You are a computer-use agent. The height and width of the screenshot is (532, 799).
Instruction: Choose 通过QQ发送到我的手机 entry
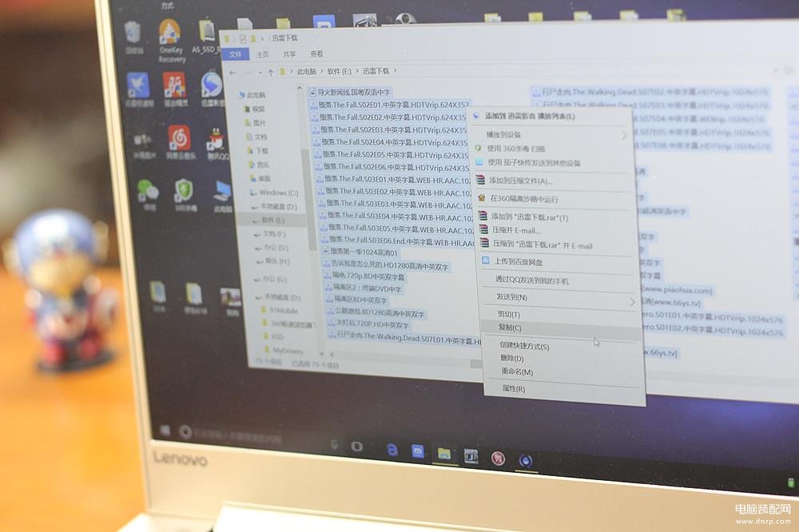[560, 281]
